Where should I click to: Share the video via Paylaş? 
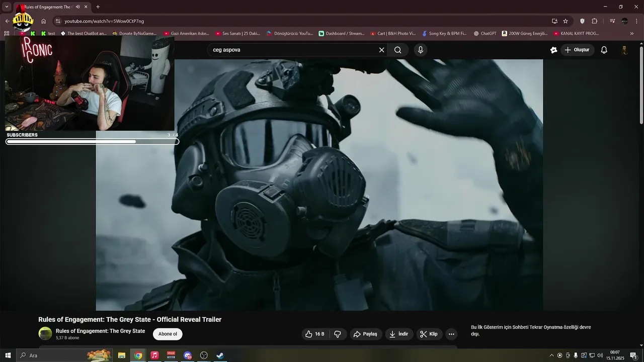[365, 334]
